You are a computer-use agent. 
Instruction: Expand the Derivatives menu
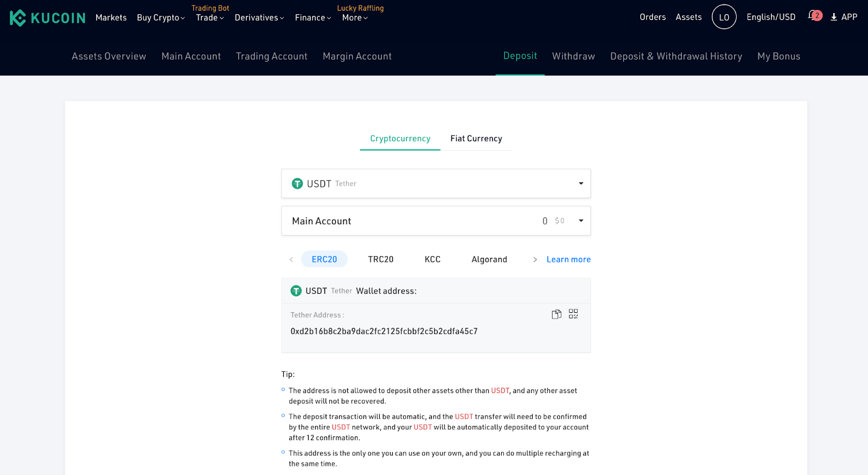259,17
